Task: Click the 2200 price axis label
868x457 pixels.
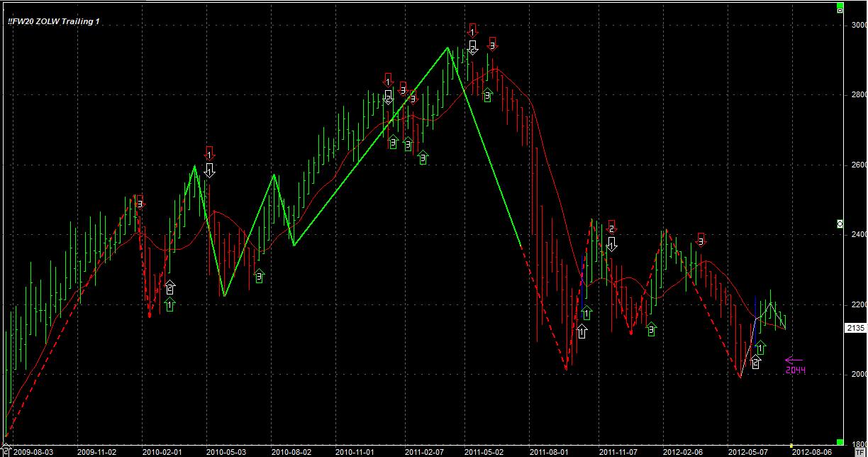Action: (x=858, y=304)
